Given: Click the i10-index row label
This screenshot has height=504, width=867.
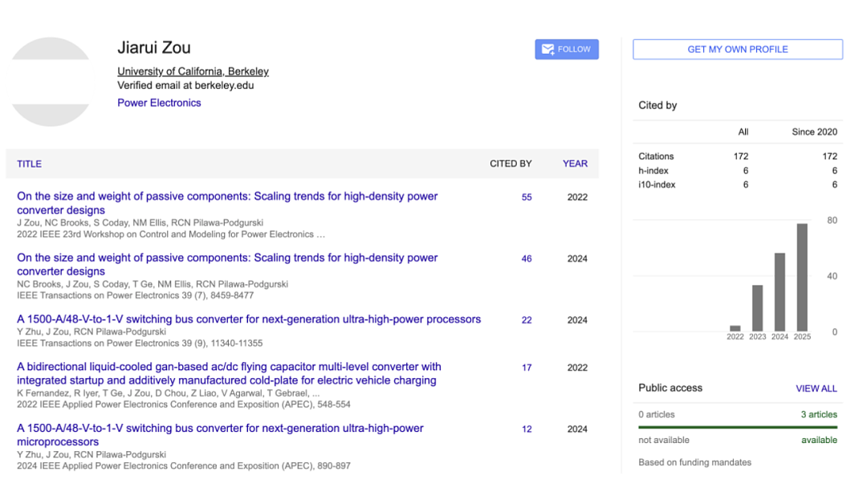Looking at the screenshot, I should (657, 185).
